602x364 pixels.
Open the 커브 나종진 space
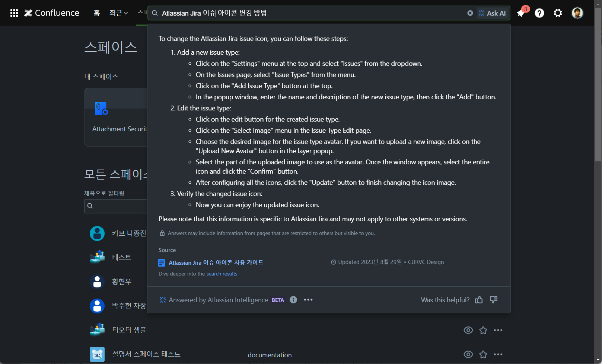[129, 233]
